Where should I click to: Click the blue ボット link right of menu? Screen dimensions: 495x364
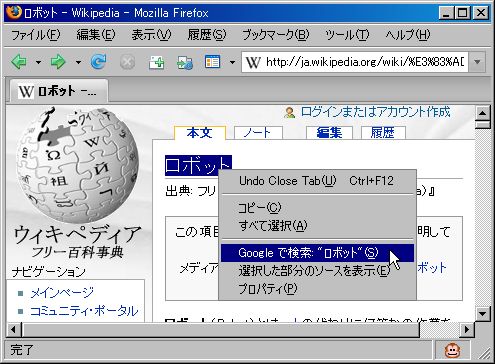pyautogui.click(x=432, y=268)
